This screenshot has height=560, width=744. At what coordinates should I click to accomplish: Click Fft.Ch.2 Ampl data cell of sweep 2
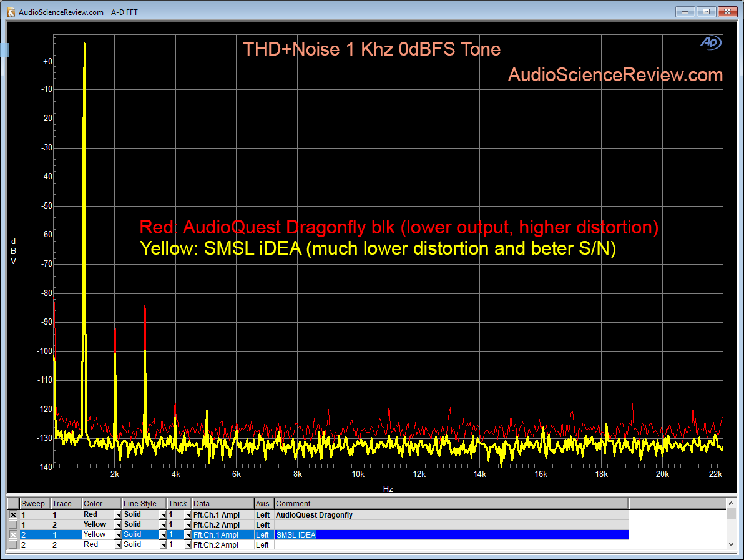223,545
